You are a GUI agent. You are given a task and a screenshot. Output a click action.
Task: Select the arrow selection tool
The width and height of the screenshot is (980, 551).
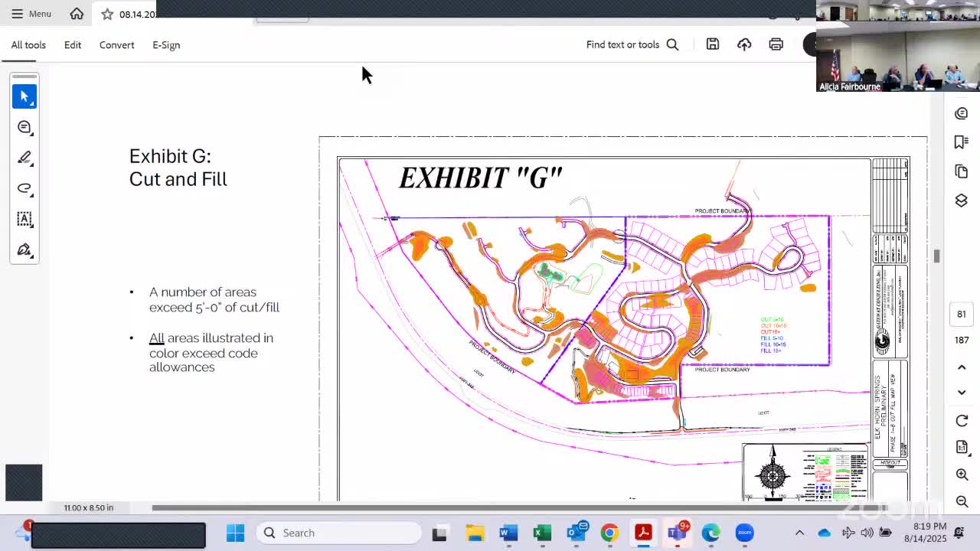(x=24, y=96)
